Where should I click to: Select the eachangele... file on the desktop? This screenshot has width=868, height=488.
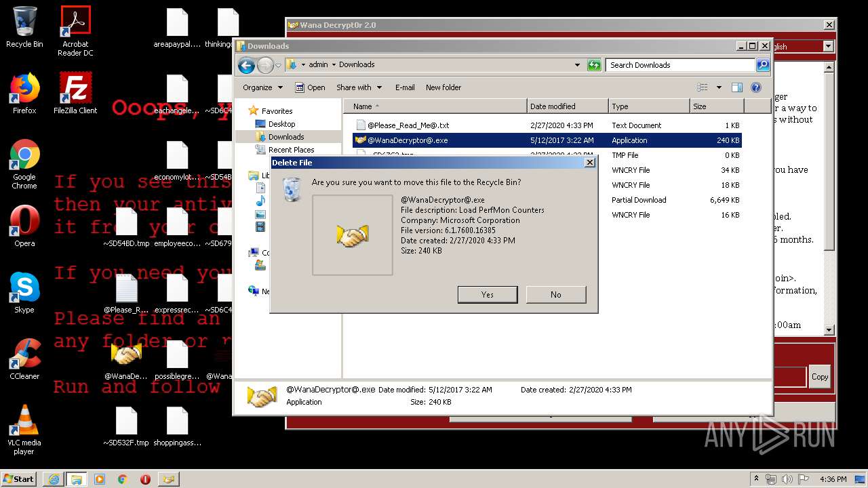[177, 94]
